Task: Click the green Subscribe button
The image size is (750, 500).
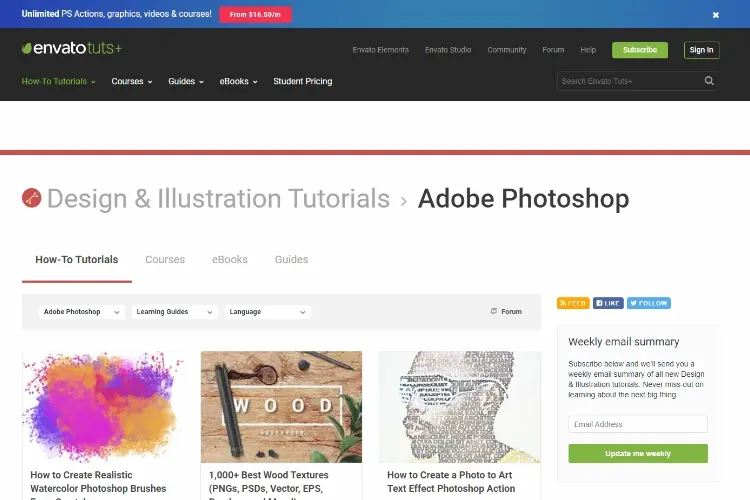Action: pyautogui.click(x=640, y=50)
